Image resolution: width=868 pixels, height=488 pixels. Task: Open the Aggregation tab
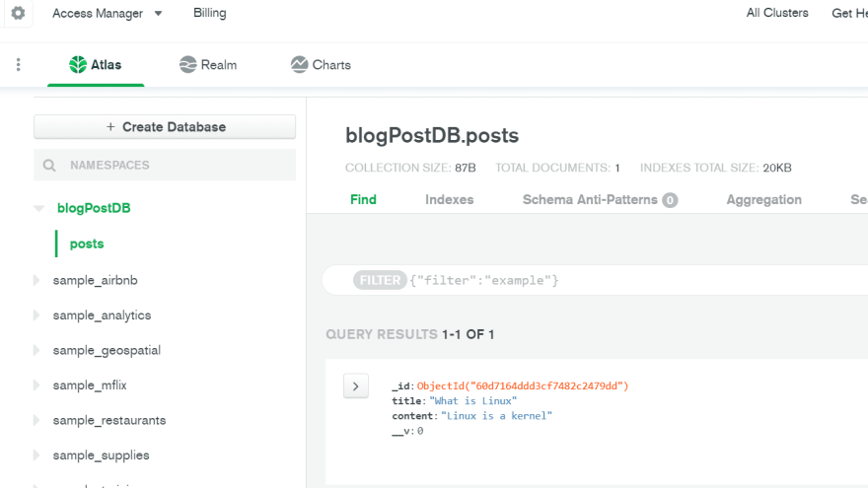763,200
